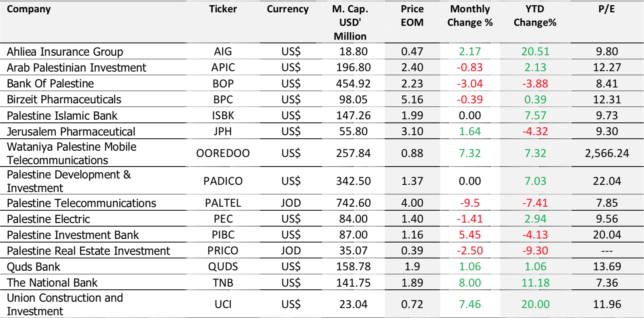Click the UCI ticker cell
Image resolution: width=644 pixels, height=318 pixels.
[x=223, y=304]
